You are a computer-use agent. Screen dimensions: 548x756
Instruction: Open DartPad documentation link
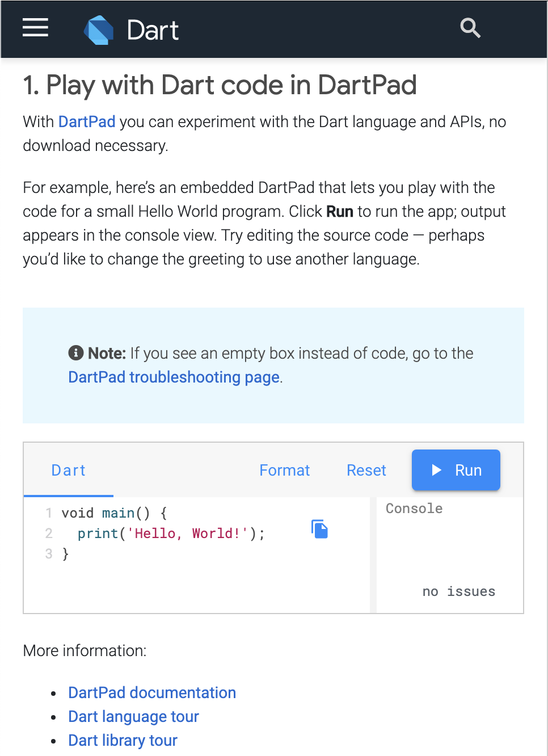click(152, 692)
